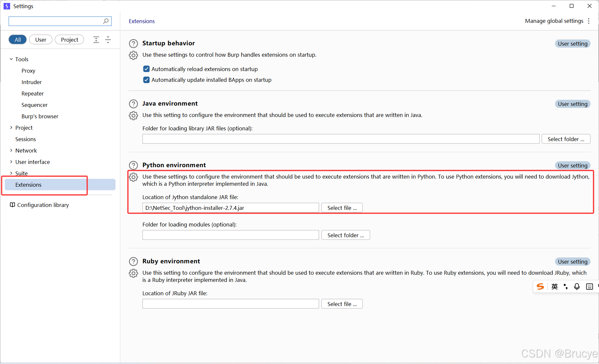Open the IME soft keyboard icon
Viewport: 599px width, 364px height.
(x=589, y=286)
